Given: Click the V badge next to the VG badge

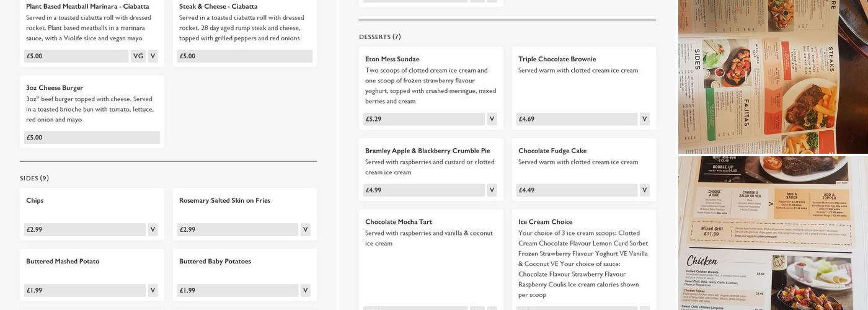Looking at the screenshot, I should (153, 56).
